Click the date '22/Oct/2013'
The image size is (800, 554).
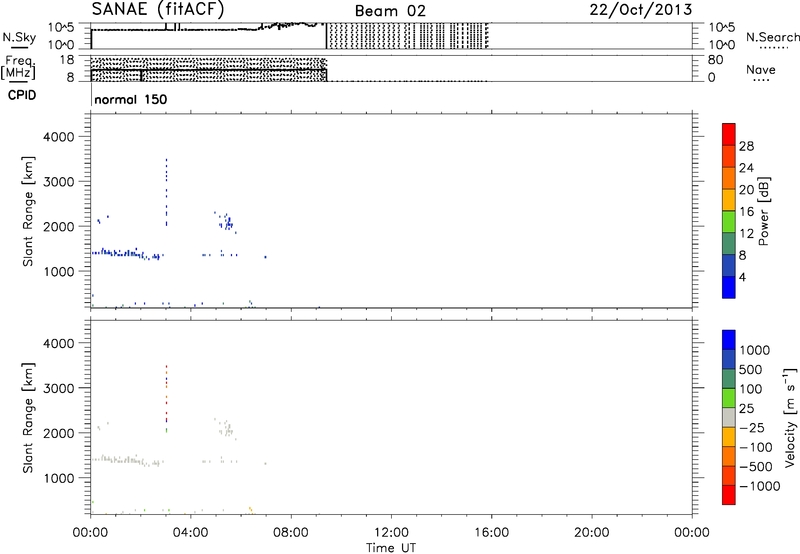click(641, 10)
